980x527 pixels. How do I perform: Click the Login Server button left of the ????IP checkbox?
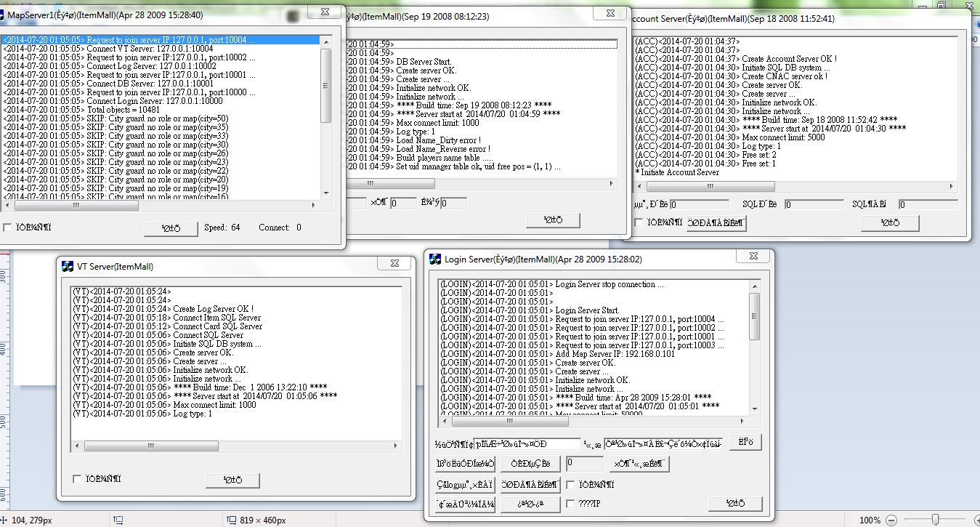[x=530, y=504]
